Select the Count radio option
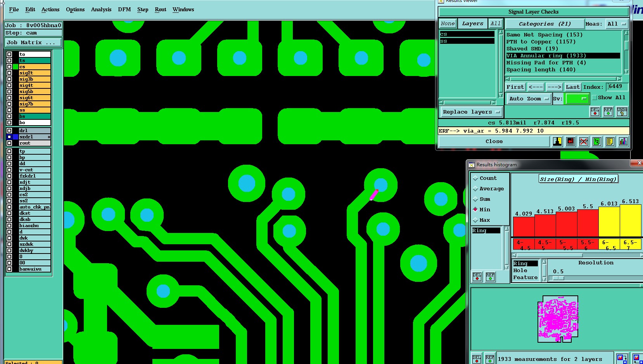Viewport: 643px width, 364px height. pyautogui.click(x=475, y=178)
